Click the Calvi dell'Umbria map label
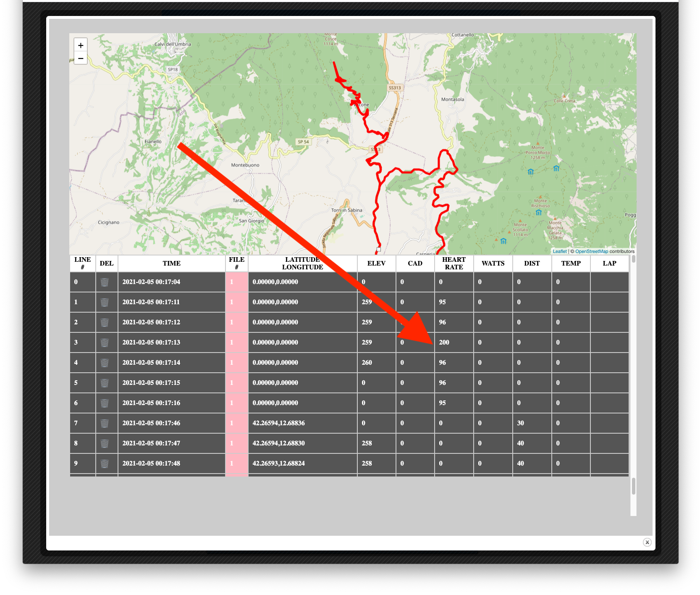This screenshot has height=595, width=700. (173, 44)
